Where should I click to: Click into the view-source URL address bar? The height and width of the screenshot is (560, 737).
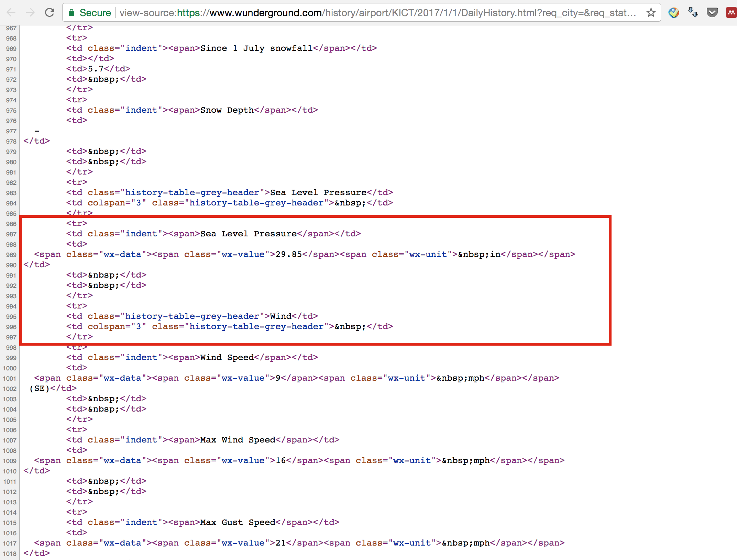378,13
